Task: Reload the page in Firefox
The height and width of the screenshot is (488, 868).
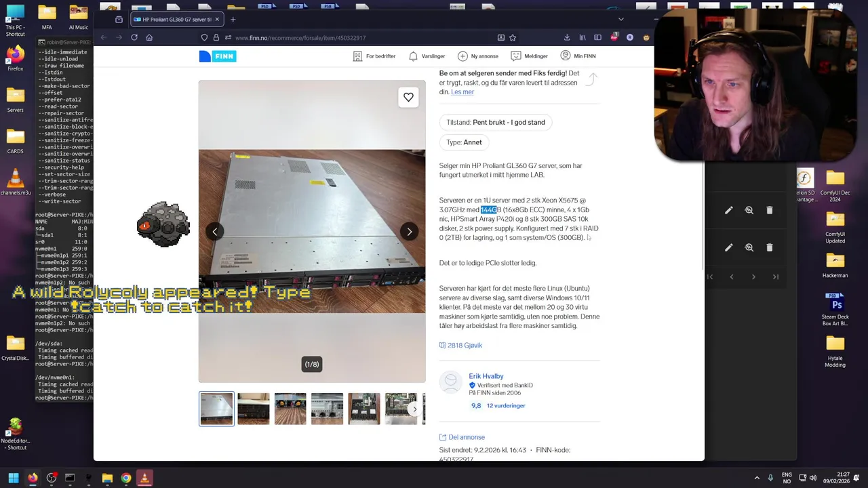Action: tap(134, 37)
